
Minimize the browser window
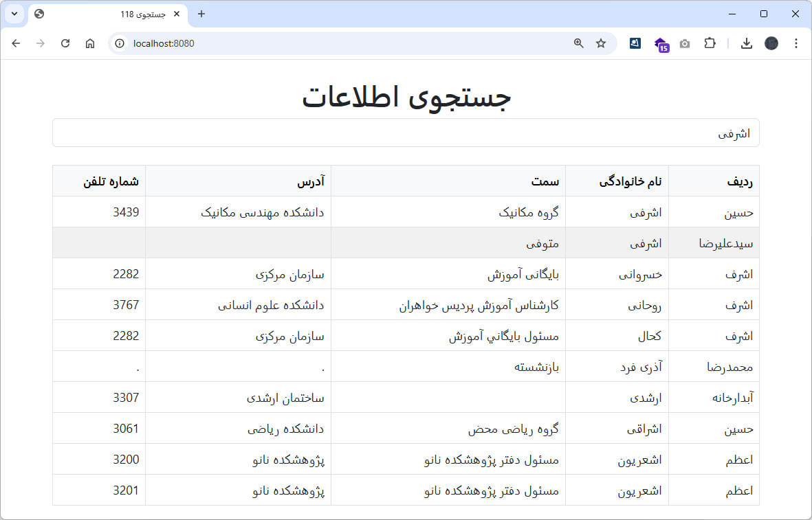(x=732, y=14)
